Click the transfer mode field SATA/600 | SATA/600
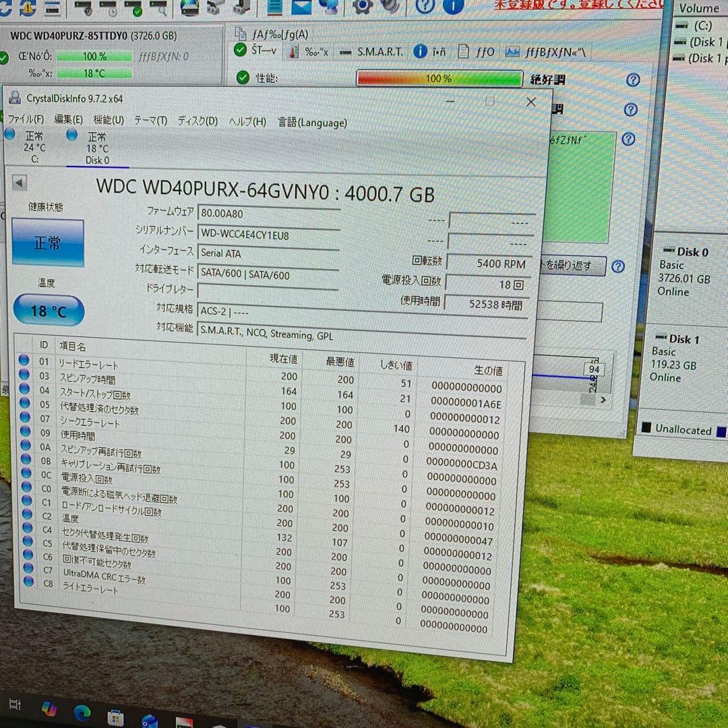This screenshot has height=728, width=728. (268, 274)
